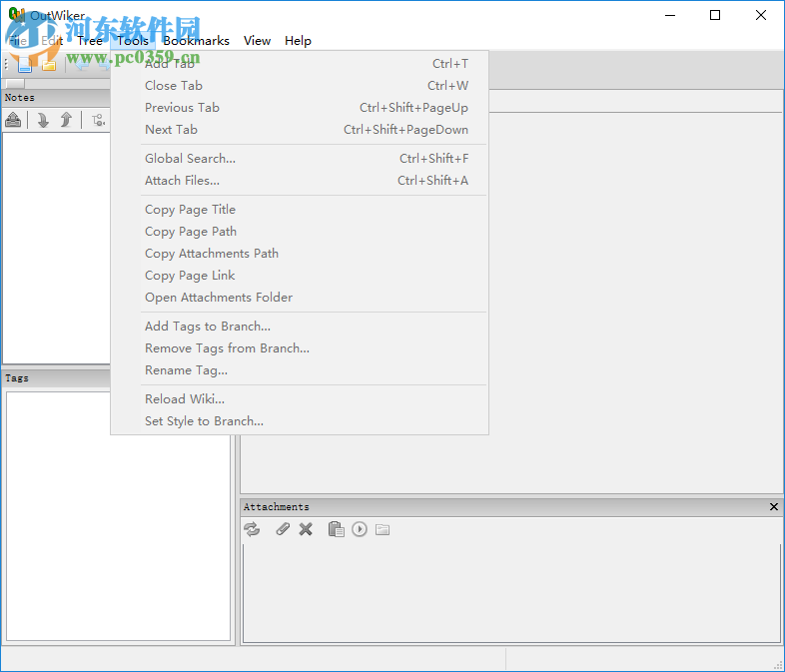
Task: Open the Bookmarks menu
Action: pyautogui.click(x=196, y=41)
